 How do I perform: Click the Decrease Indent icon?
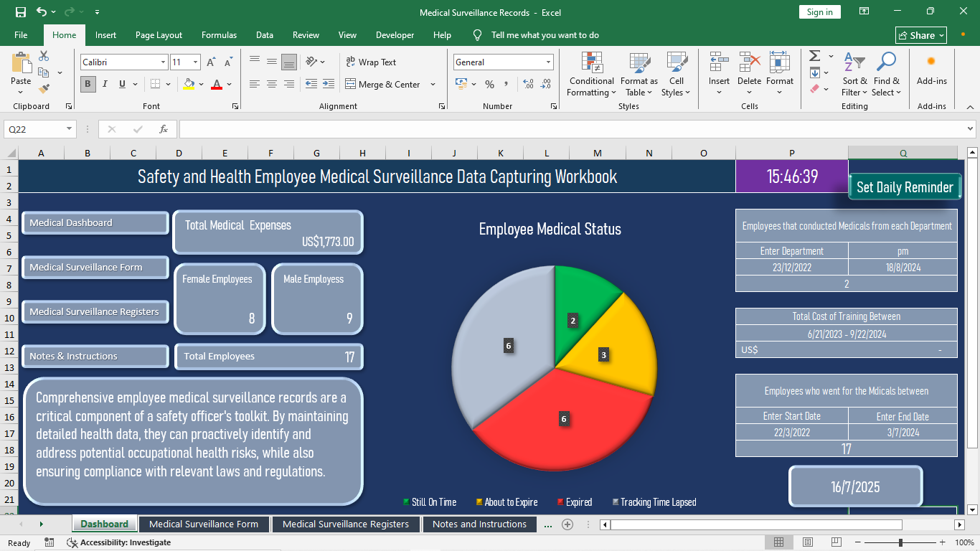coord(311,84)
